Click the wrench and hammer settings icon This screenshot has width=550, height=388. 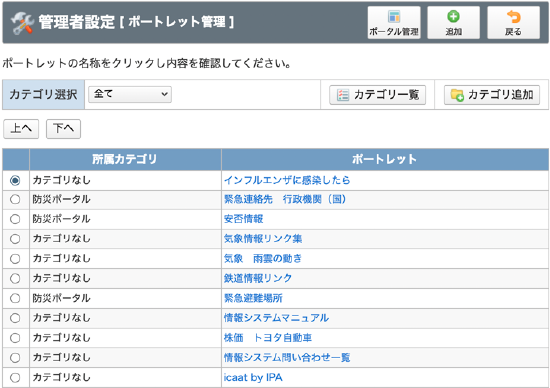(x=22, y=23)
